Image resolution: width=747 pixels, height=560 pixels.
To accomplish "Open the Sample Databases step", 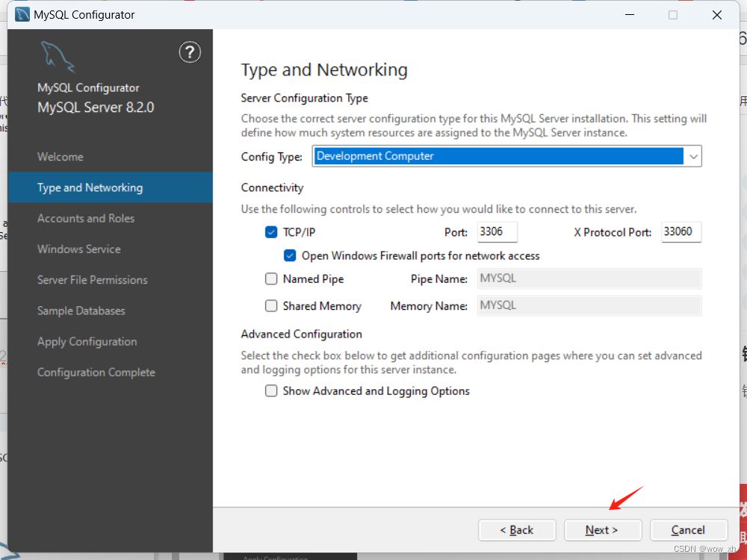I will click(81, 311).
